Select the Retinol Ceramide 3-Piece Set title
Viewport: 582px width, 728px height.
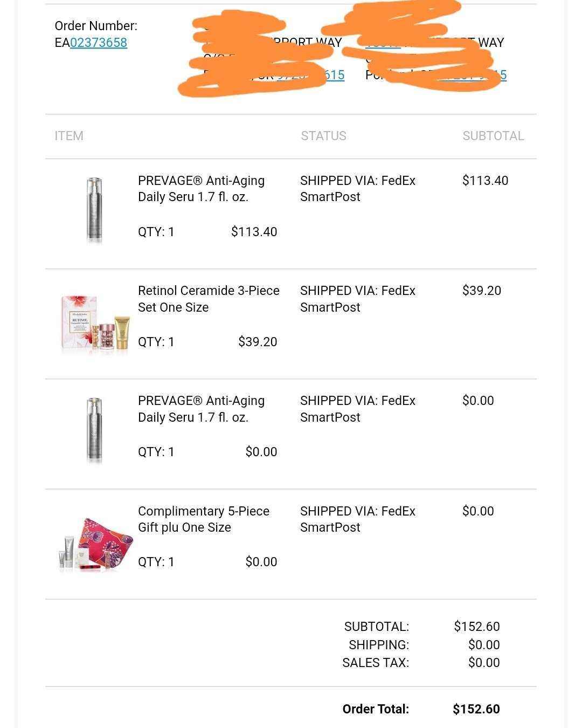(x=209, y=299)
